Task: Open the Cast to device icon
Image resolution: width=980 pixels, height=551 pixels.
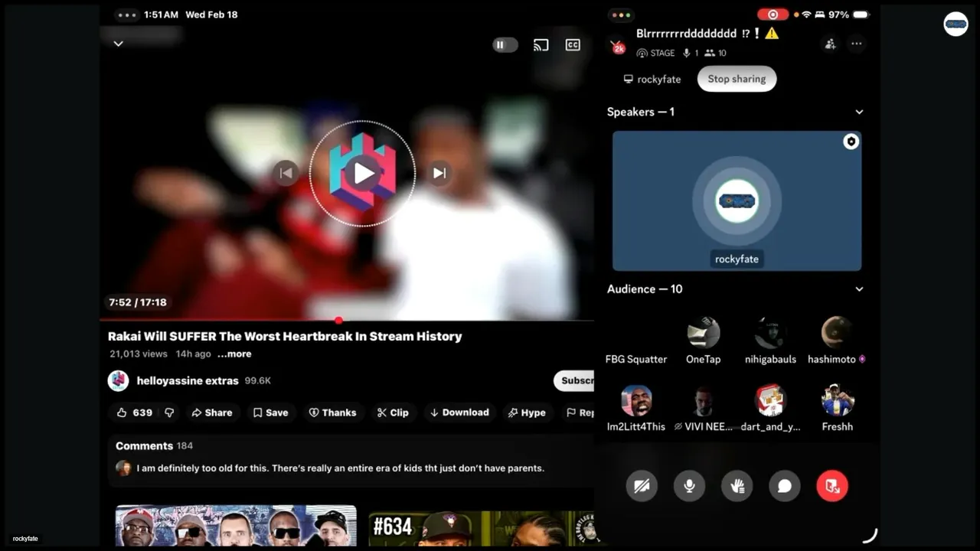Action: pos(541,45)
